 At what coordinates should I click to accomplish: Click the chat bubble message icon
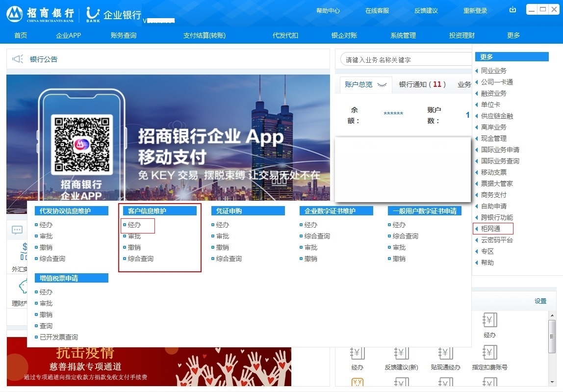[x=17, y=230]
